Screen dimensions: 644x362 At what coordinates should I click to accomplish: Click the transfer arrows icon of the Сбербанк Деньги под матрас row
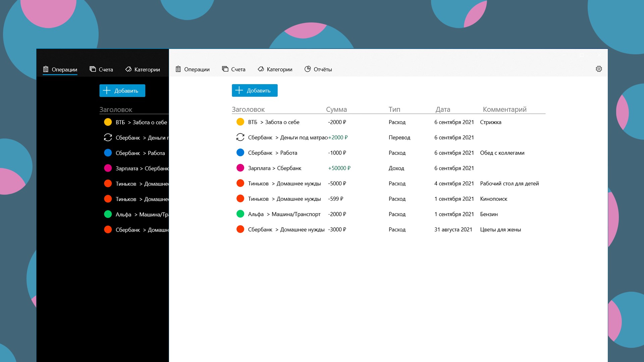[x=240, y=137]
